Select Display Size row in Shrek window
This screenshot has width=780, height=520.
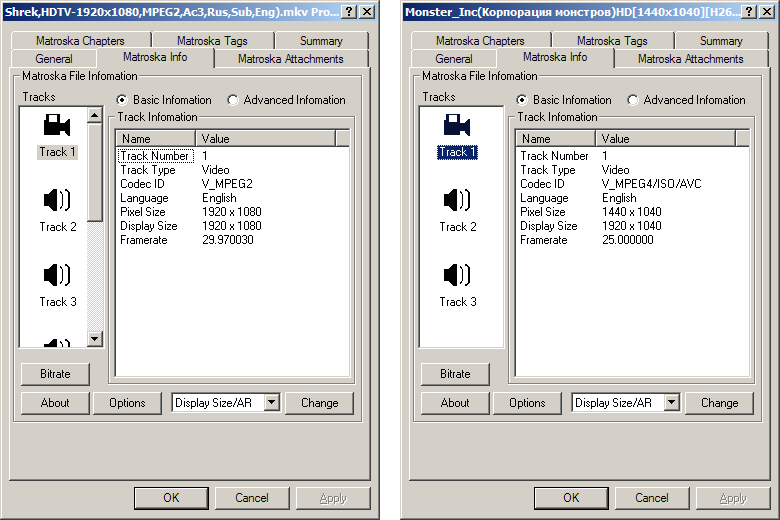point(232,226)
